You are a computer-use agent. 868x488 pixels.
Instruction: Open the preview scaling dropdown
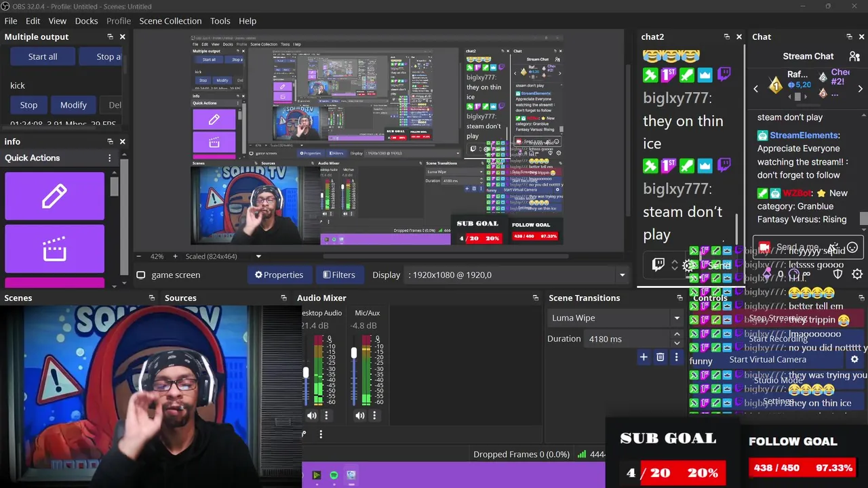(x=258, y=256)
